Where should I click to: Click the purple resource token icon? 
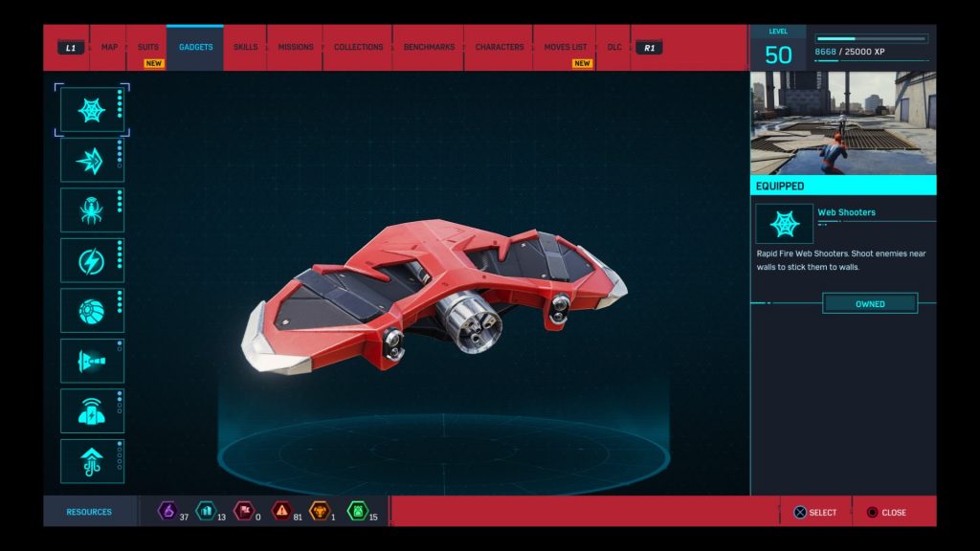pyautogui.click(x=167, y=511)
